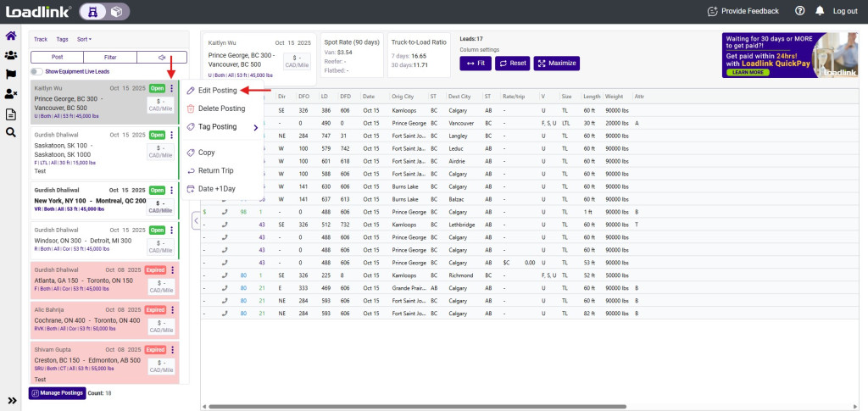The image size is (868, 411).
Task: Expand the Sort dropdown
Action: coord(84,39)
